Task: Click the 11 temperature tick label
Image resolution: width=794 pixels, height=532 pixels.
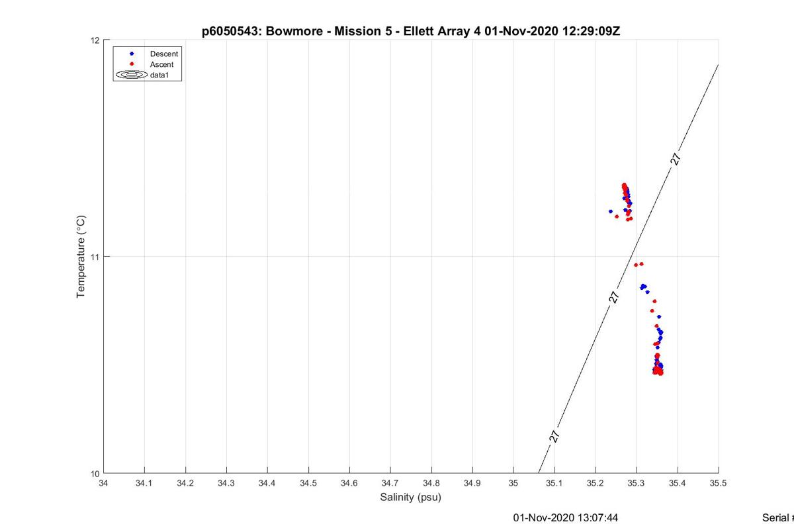Action: click(95, 257)
